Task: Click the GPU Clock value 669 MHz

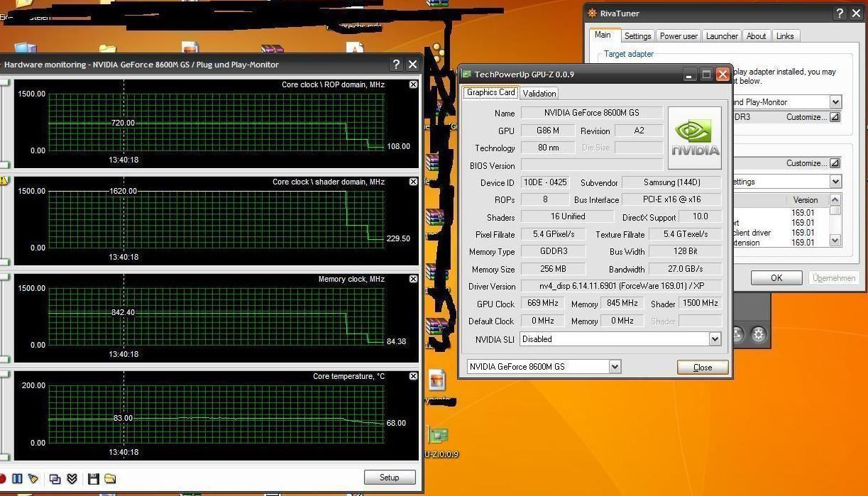Action: [x=543, y=303]
